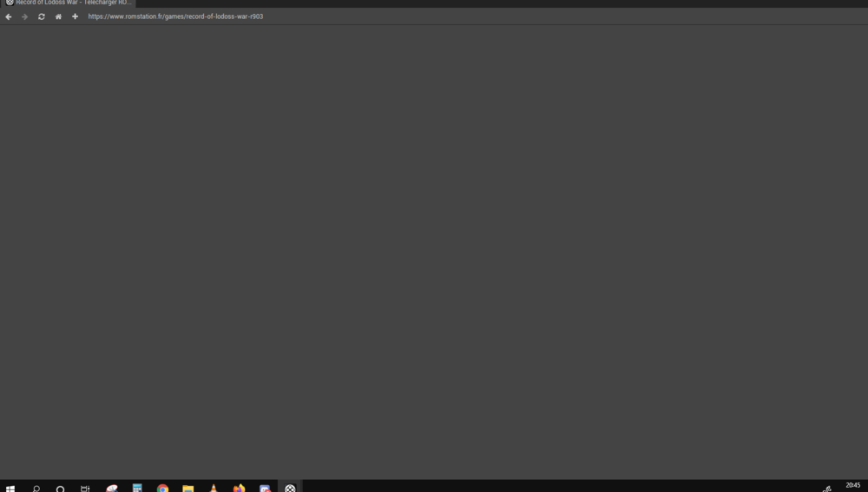Open a new tab with the plus icon
Screen dimensions: 868x492
[75, 16]
